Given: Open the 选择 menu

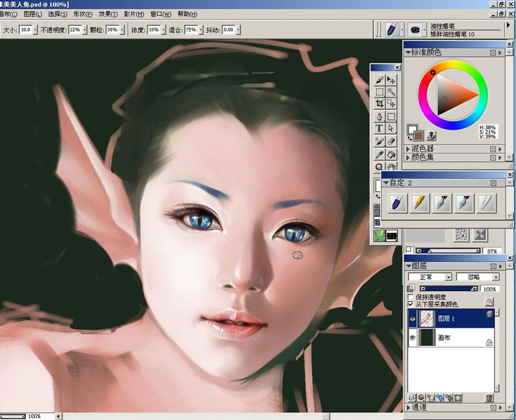Looking at the screenshot, I should (x=57, y=14).
